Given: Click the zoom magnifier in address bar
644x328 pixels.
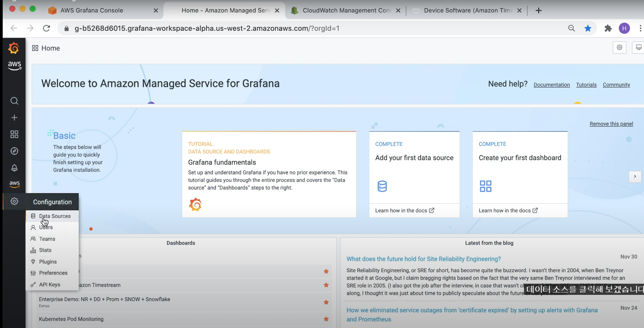Looking at the screenshot, I should coord(571,28).
